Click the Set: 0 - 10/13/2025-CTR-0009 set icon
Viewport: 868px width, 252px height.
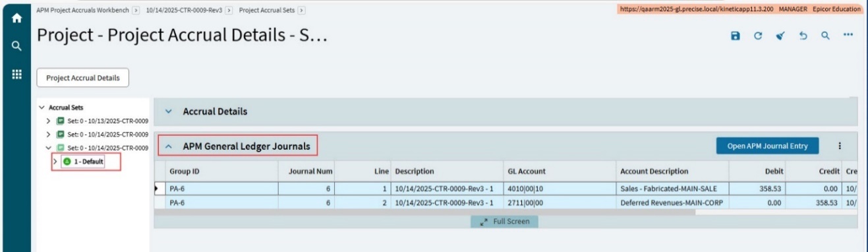tap(61, 121)
